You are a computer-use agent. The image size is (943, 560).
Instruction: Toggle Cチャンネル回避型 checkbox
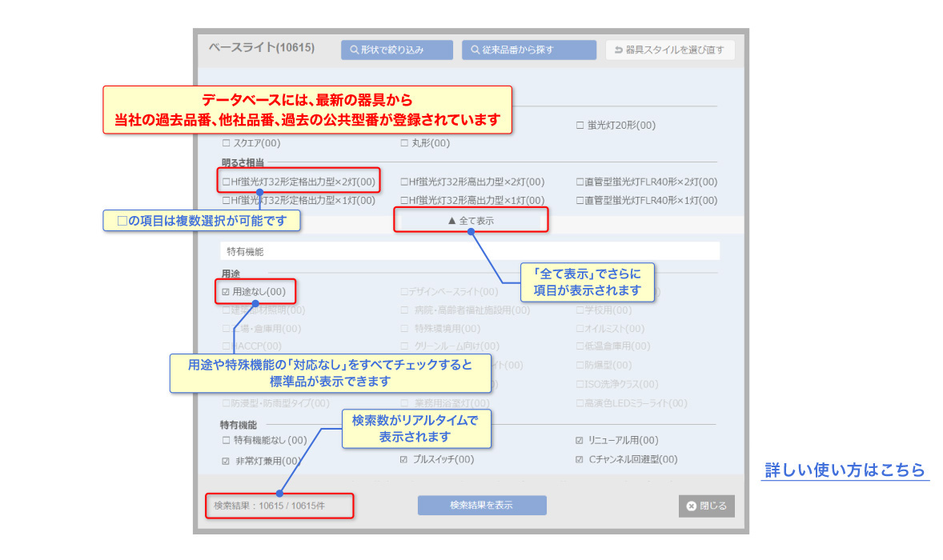pyautogui.click(x=580, y=459)
